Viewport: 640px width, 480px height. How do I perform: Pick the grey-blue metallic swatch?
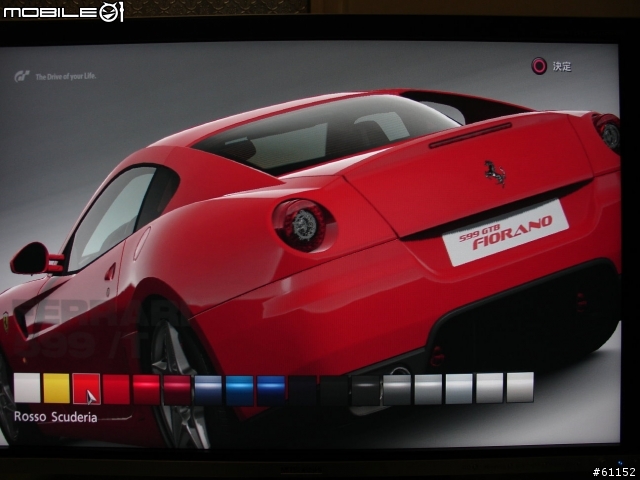(208, 390)
